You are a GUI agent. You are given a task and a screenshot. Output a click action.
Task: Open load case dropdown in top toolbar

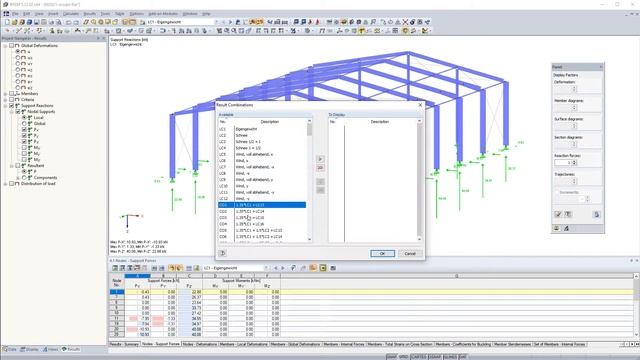(216, 22)
